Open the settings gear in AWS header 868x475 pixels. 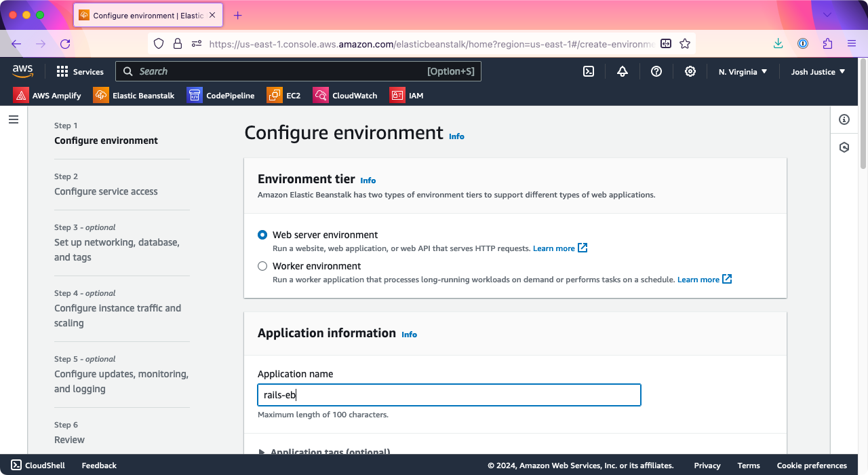coord(690,71)
